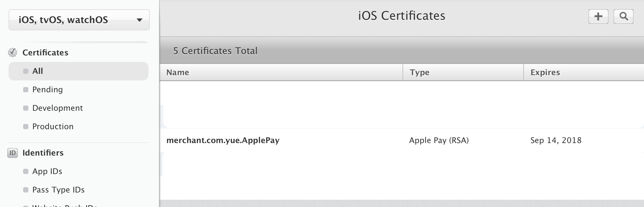Click the Identifiers section heading
This screenshot has width=644, height=207.
[x=43, y=153]
